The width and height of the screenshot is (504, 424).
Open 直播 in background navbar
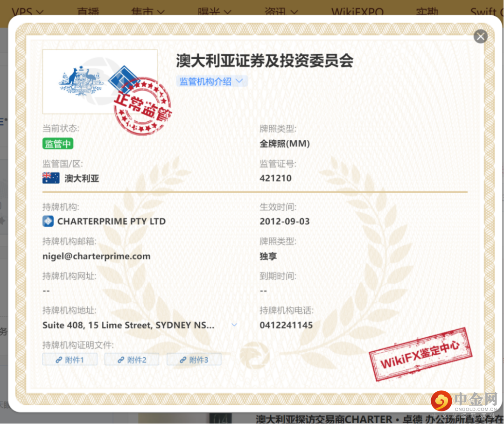[88, 12]
